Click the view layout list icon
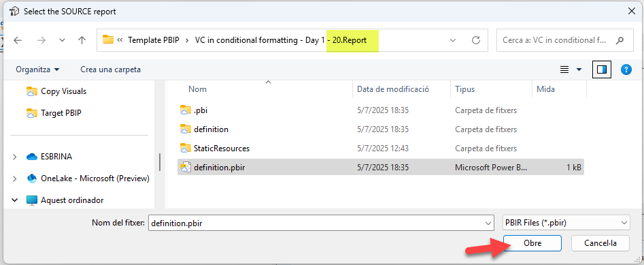This screenshot has width=644, height=265. pos(564,69)
